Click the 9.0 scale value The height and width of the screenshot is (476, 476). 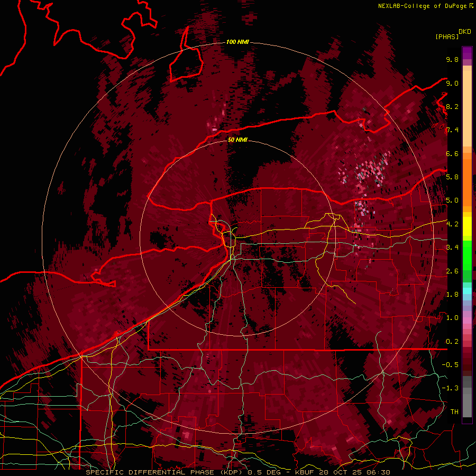pos(452,83)
